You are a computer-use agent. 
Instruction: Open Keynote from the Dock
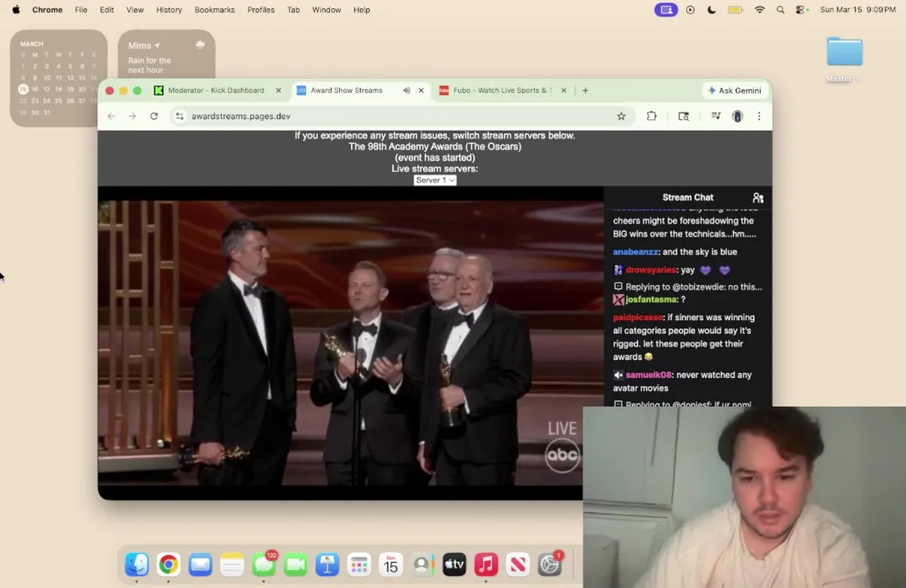[328, 564]
